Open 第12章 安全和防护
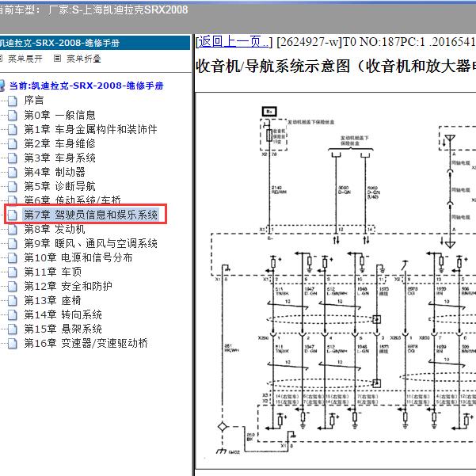Image resolution: width=476 pixels, height=476 pixels. tap(68, 286)
